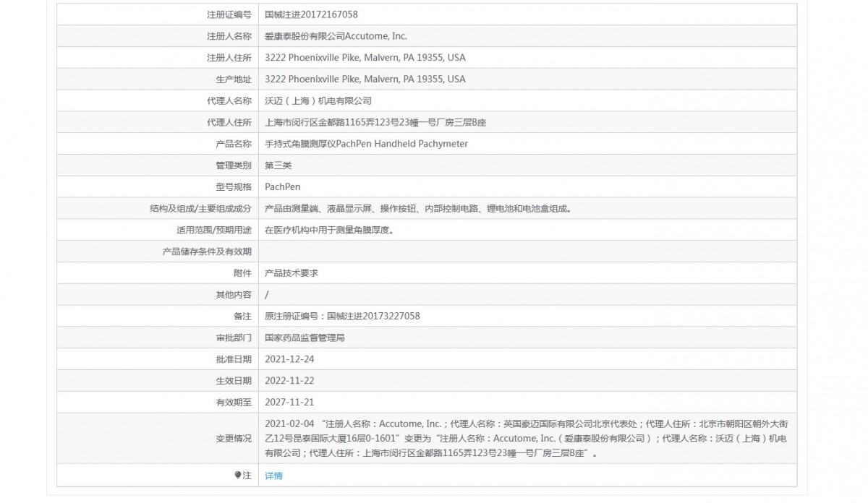Click the bulb icon beside 注

238,476
